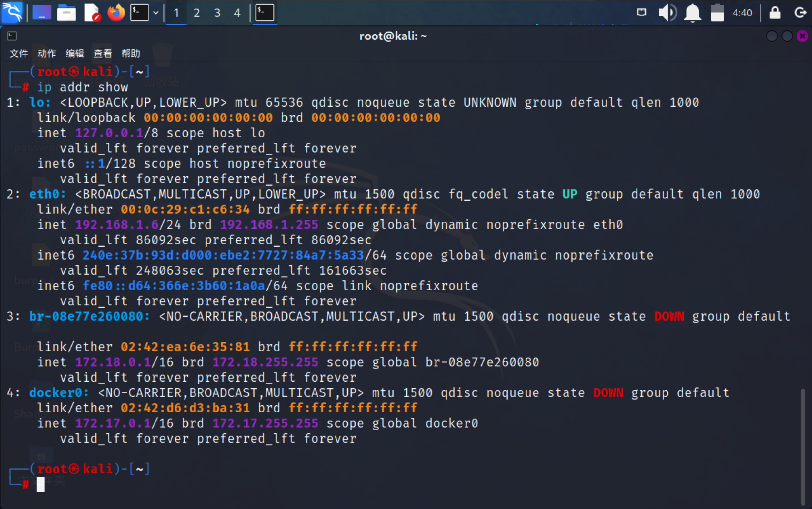Select the root@kali terminal taskbar button
This screenshot has width=812, height=509.
pos(265,13)
